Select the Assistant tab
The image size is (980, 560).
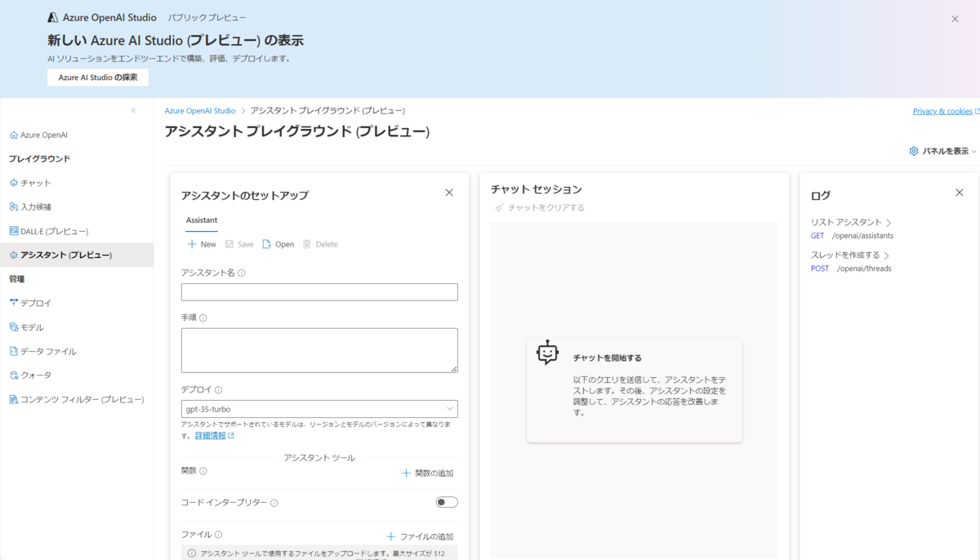click(202, 220)
